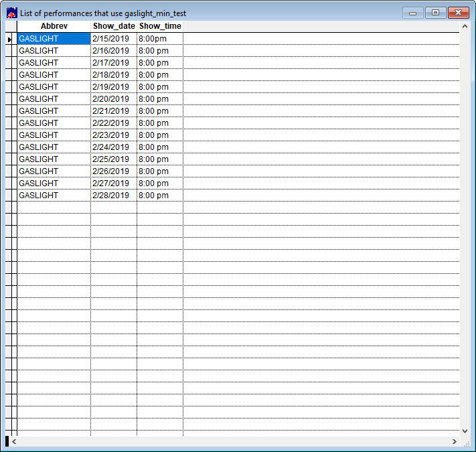Select the 2/28/2019 date cell
The height and width of the screenshot is (452, 476).
[x=114, y=195]
